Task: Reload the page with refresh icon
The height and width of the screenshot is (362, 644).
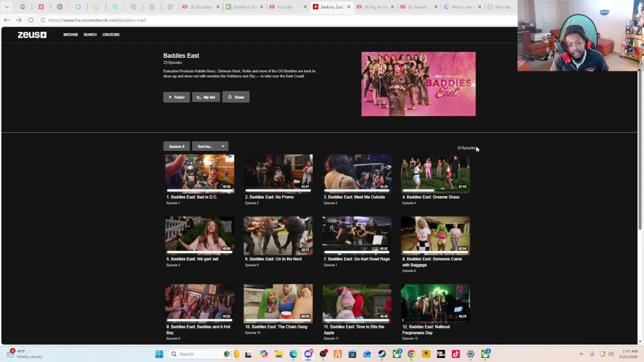Action: coord(31,20)
